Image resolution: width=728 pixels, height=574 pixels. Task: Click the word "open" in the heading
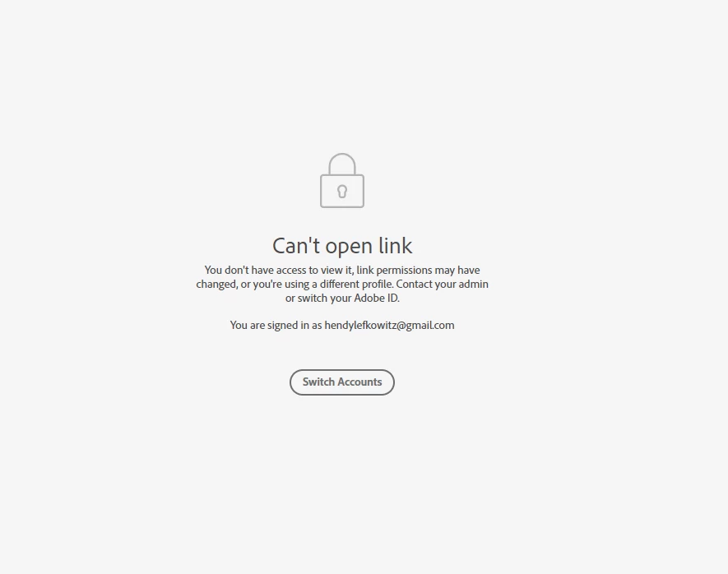pyautogui.click(x=349, y=248)
